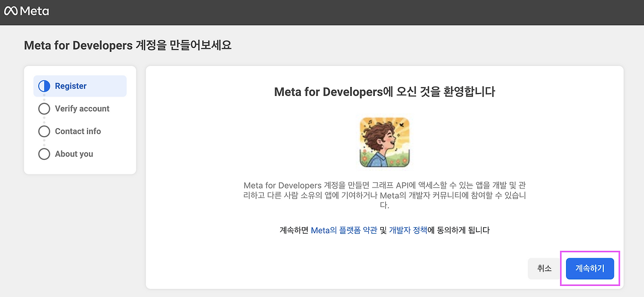Click the description paragraph about 그래프 API
The height and width of the screenshot is (297, 644).
[x=384, y=195]
